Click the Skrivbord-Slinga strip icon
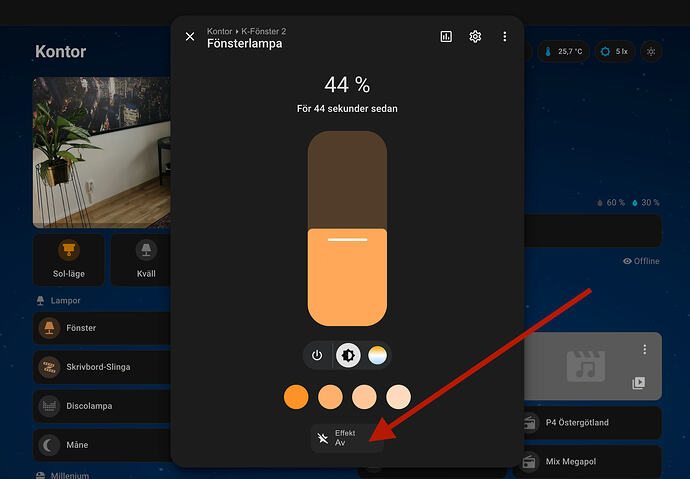 [x=49, y=367]
